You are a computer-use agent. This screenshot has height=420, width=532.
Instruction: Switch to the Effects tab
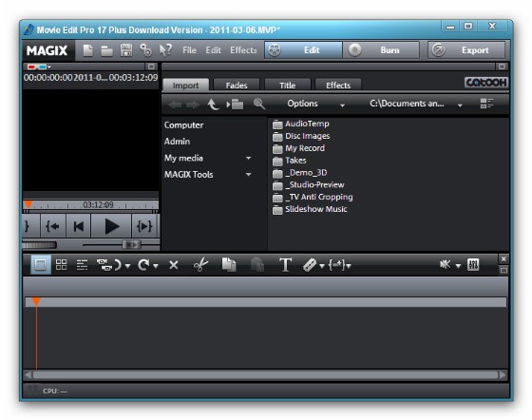pyautogui.click(x=338, y=86)
